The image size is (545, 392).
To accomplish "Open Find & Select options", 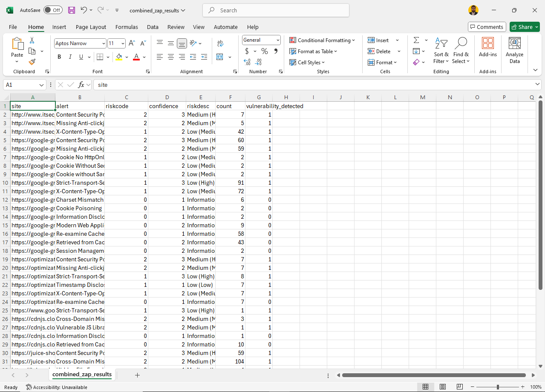I will tap(461, 51).
